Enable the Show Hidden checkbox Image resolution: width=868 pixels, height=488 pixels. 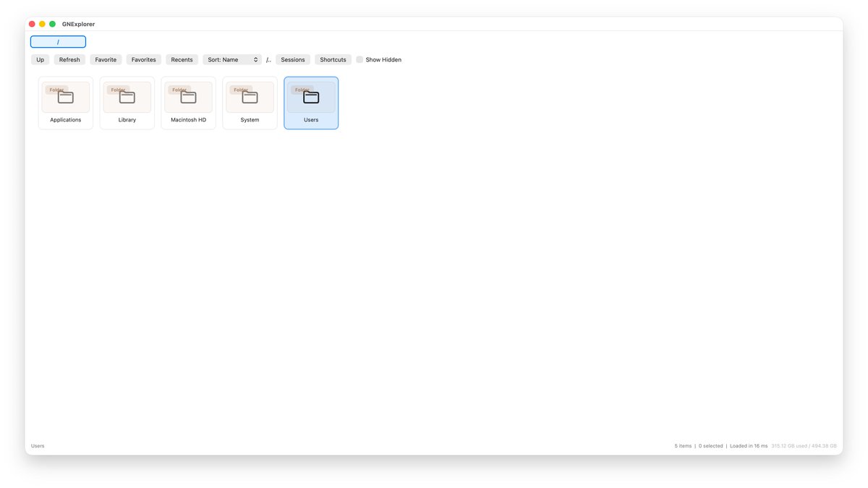[359, 59]
